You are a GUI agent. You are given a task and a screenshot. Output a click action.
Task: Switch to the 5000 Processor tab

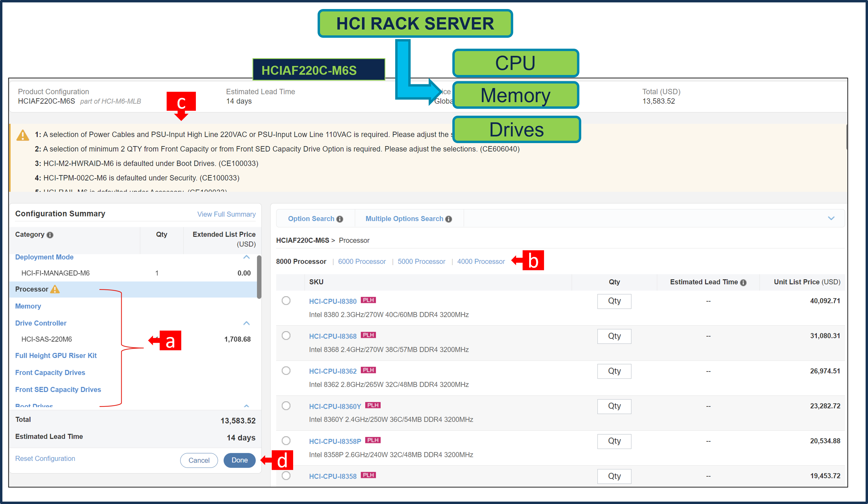point(422,262)
